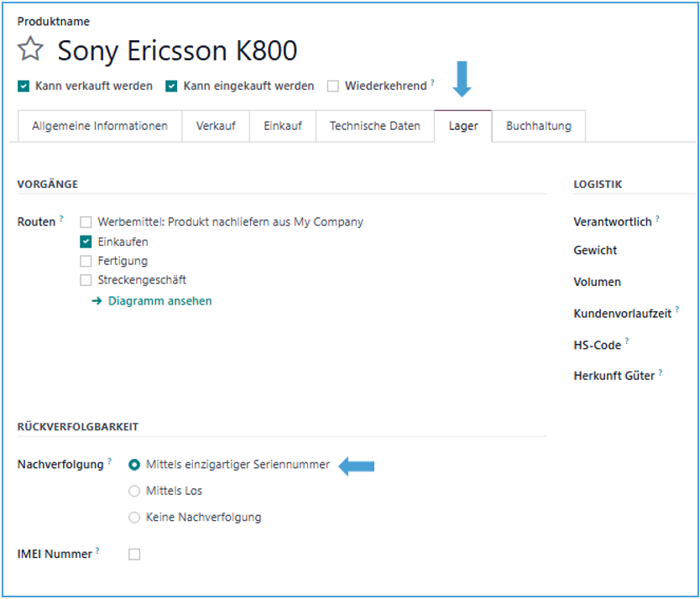Toggle the Streckengeschäft route checkbox
Screen dimensions: 700x599
click(86, 280)
